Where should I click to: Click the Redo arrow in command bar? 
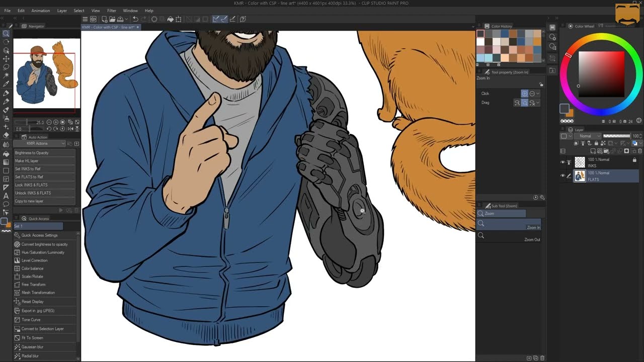coord(143,19)
